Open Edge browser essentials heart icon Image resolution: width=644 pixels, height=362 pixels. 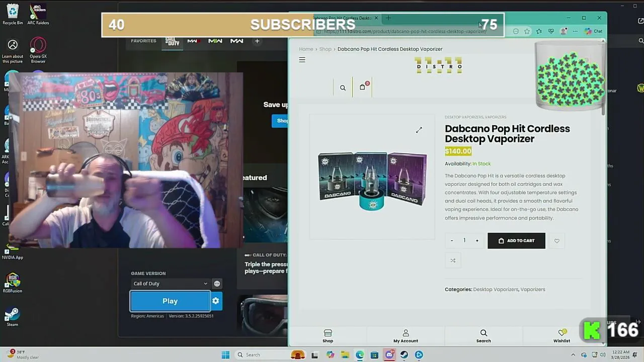551,31
